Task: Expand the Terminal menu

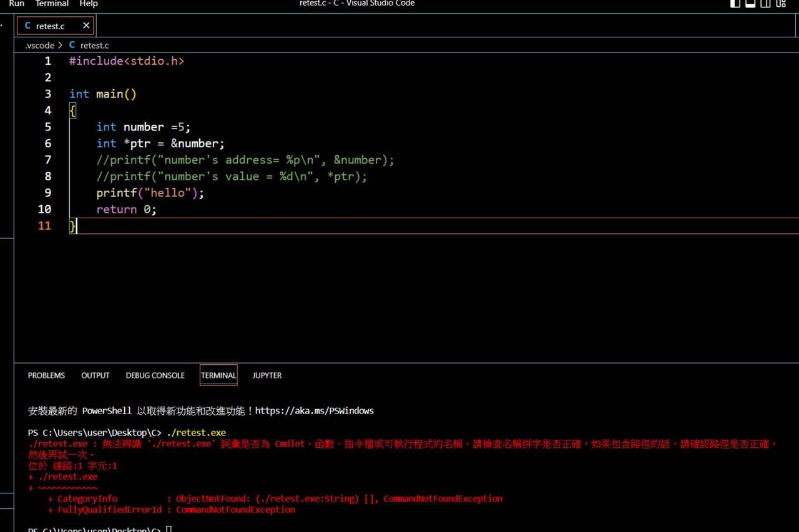Action: pyautogui.click(x=52, y=4)
